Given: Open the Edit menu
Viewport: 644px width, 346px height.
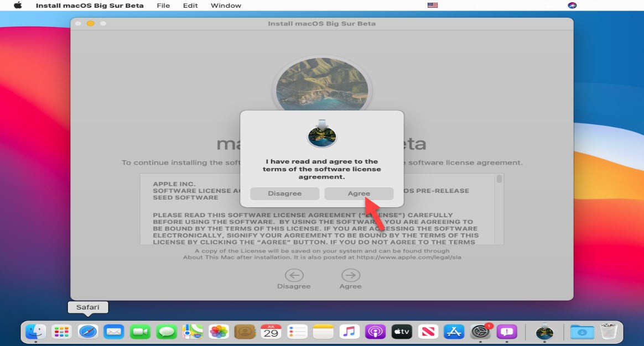Looking at the screenshot, I should tap(190, 6).
